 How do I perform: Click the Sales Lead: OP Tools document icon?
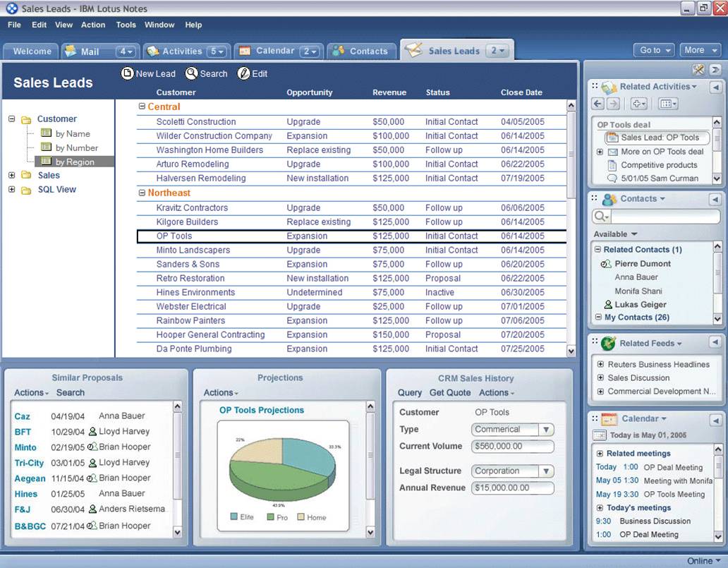[612, 138]
